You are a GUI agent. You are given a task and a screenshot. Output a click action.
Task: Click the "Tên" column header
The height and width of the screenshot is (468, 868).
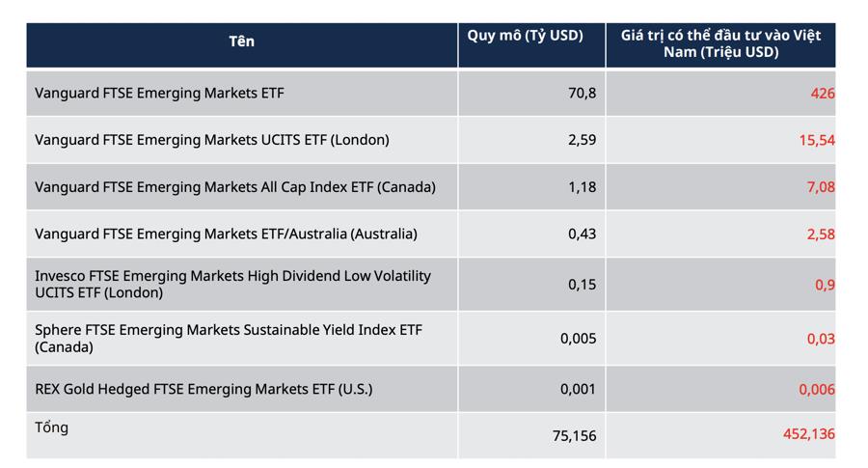[x=242, y=41]
